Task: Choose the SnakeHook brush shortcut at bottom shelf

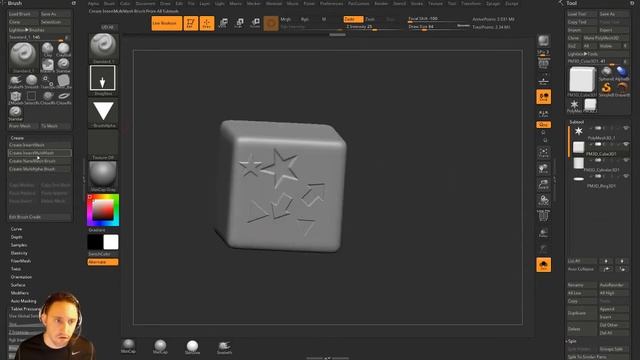Action: coord(224,347)
